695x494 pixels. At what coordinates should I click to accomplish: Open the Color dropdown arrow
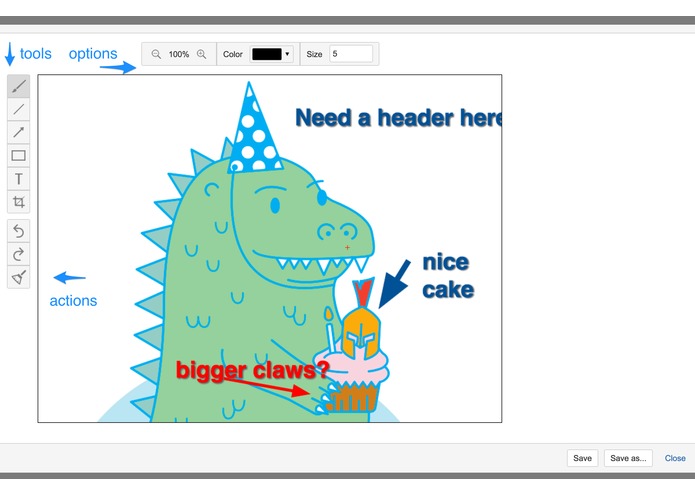(287, 54)
